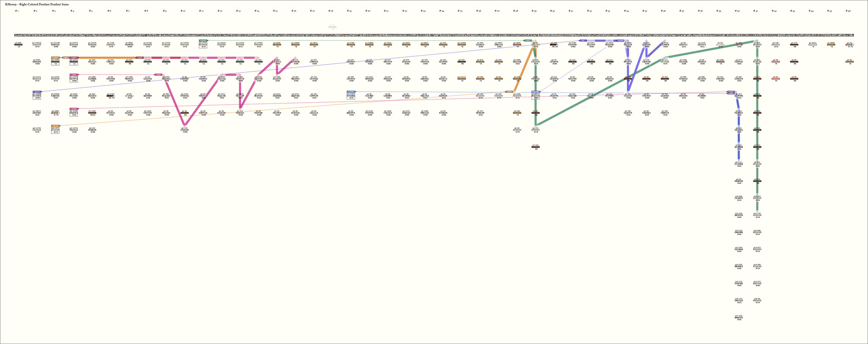Select the p7 pendant in column 29
The height and width of the screenshot is (344, 868).
[x=536, y=147]
